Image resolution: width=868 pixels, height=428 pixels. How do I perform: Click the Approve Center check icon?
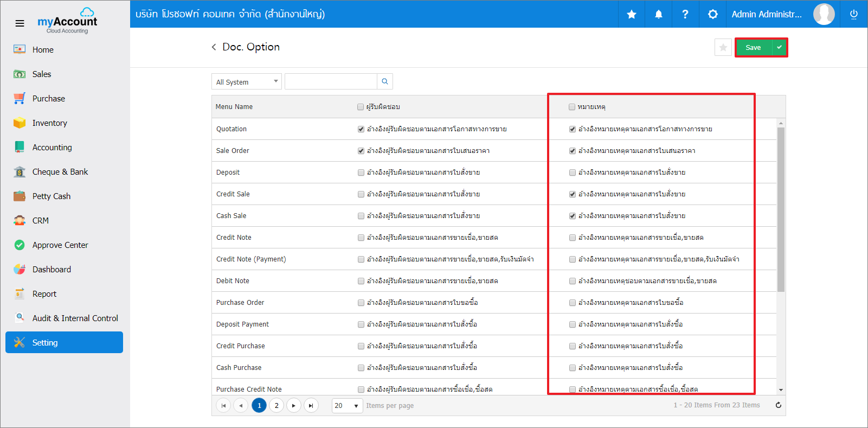tap(20, 245)
